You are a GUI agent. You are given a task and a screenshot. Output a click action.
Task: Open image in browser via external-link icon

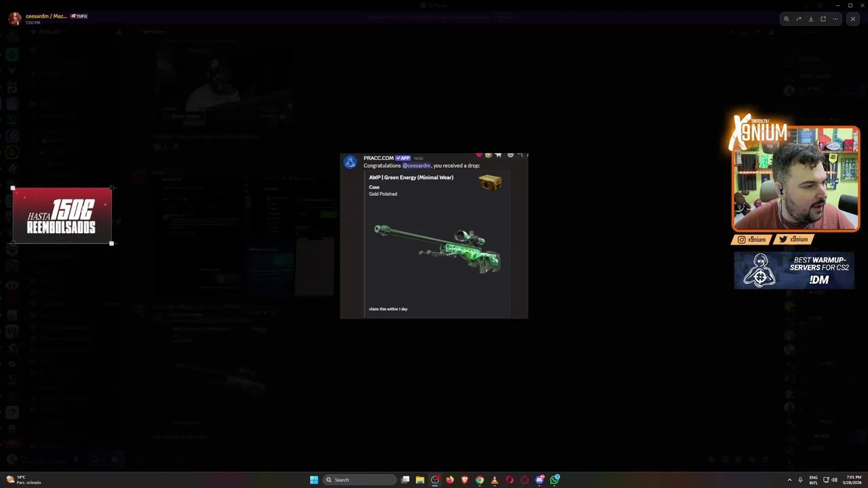coord(823,19)
